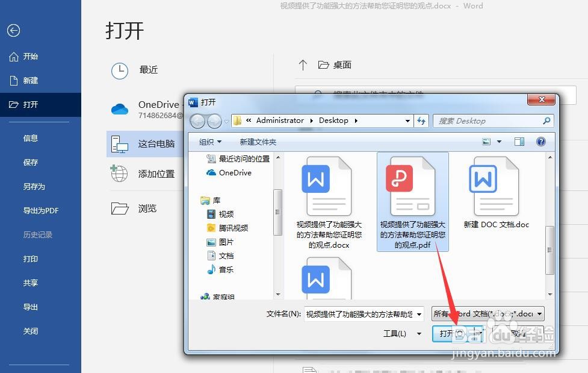Show recent files via the 最近 clock icon
Viewport: 588px width, 373px height.
[120, 71]
